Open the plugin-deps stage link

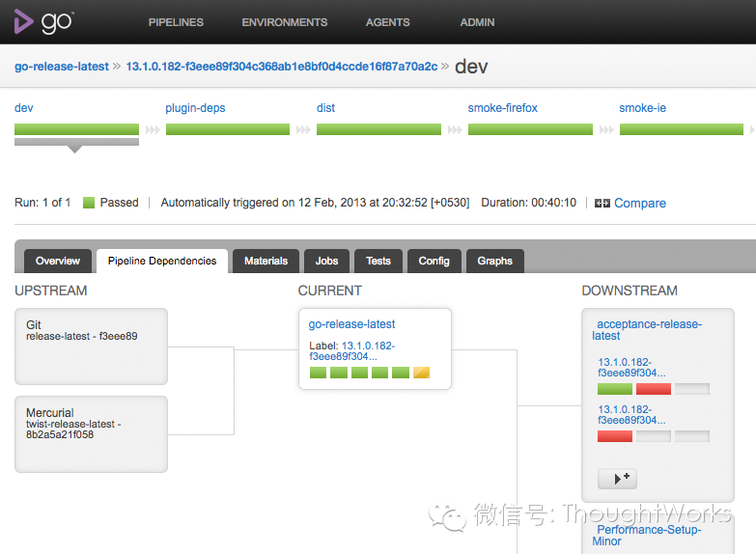195,108
